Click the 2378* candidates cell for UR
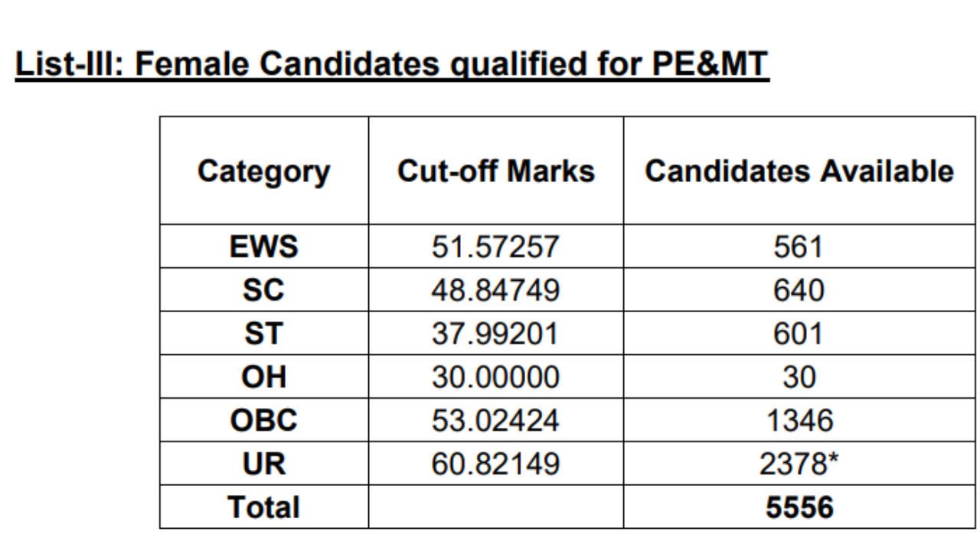 (x=799, y=464)
